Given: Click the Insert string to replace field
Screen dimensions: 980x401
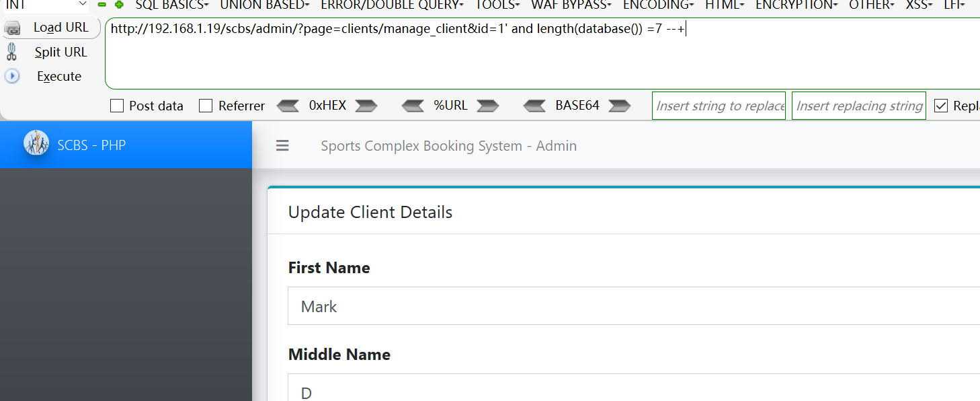Looking at the screenshot, I should click(x=719, y=106).
